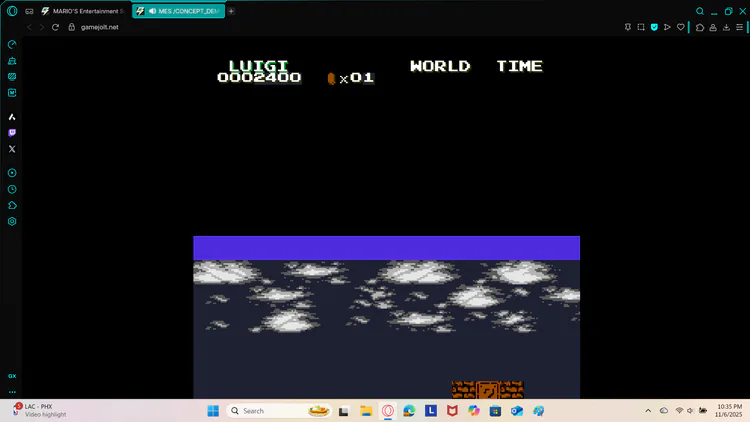Switch to the MES /CONCEPT_DEMO tab
750x422 pixels.
(x=178, y=11)
